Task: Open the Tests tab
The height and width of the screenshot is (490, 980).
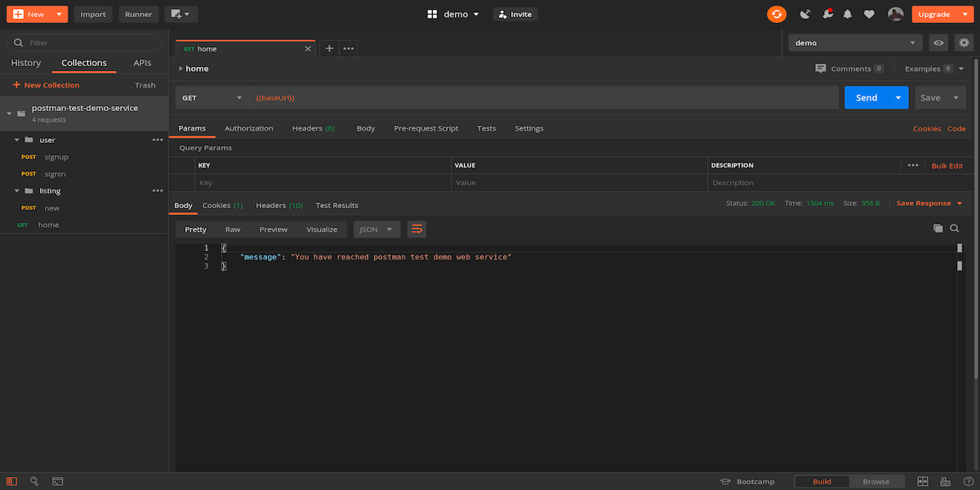Action: point(487,128)
